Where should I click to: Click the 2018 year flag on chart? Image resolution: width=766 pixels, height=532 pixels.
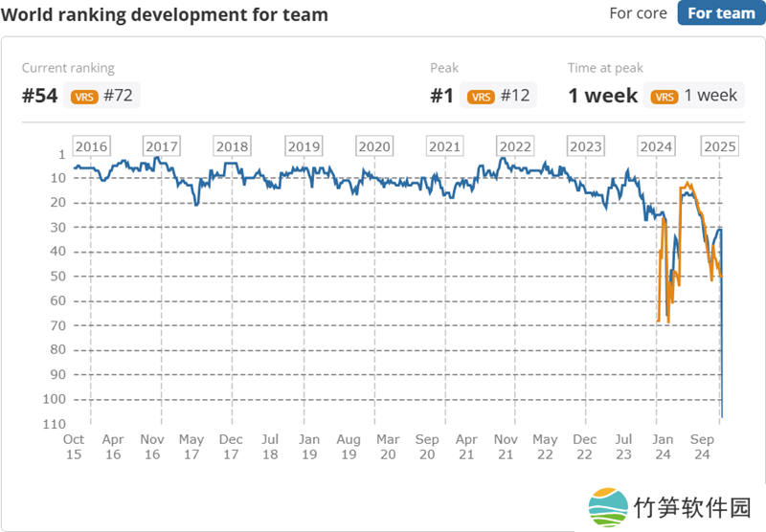[x=232, y=146]
